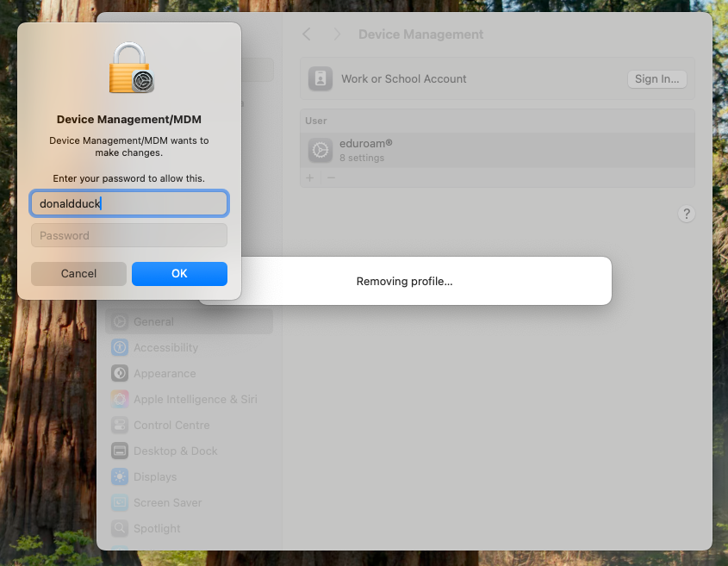Click the OK button
The width and height of the screenshot is (728, 566).
point(179,274)
